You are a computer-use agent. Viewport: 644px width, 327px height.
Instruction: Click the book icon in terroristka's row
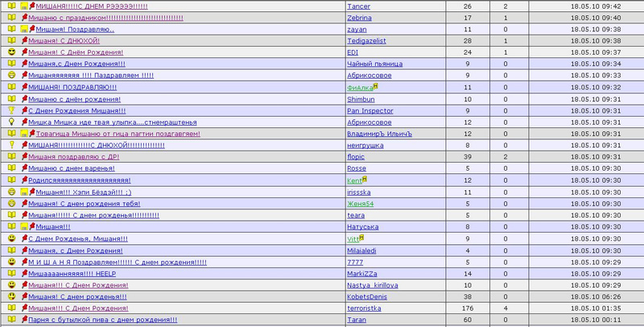(x=12, y=308)
